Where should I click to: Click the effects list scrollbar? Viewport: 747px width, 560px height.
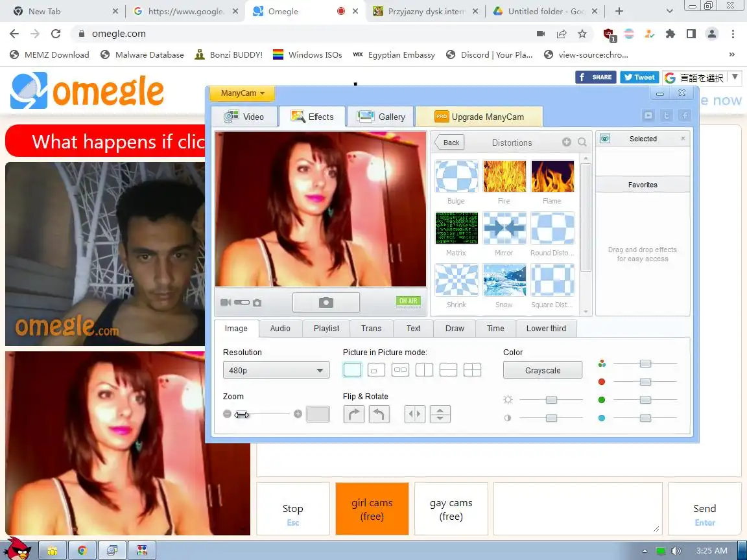(x=586, y=217)
